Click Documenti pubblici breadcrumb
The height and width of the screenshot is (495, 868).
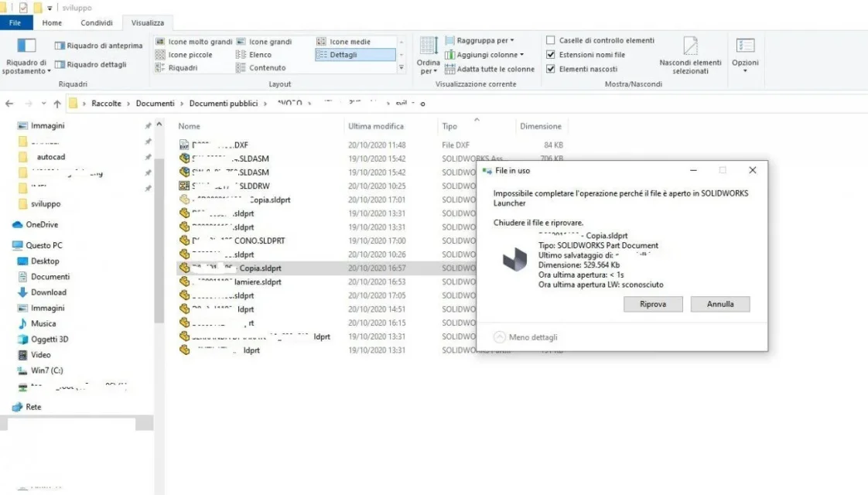(224, 104)
